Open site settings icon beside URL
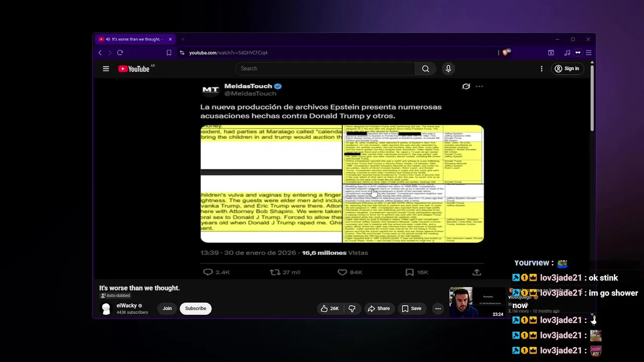 coord(182,53)
